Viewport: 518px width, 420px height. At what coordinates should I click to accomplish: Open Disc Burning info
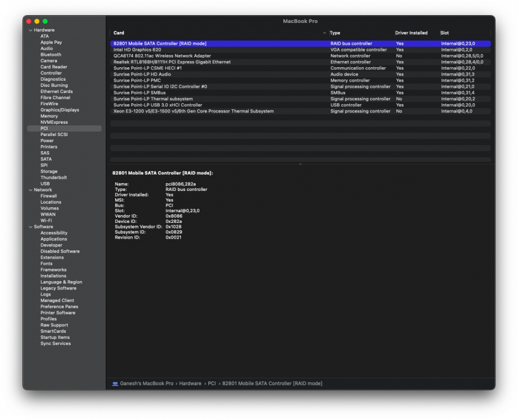pyautogui.click(x=54, y=85)
